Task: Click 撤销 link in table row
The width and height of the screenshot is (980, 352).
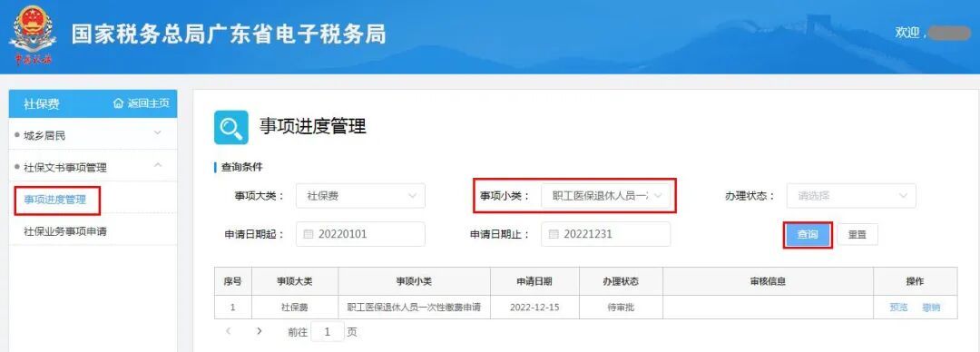Action: pos(931,307)
